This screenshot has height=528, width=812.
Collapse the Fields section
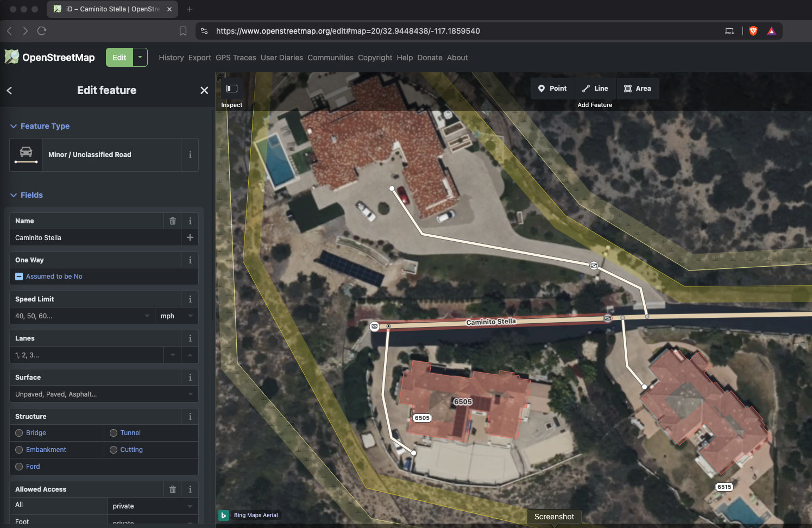point(27,195)
